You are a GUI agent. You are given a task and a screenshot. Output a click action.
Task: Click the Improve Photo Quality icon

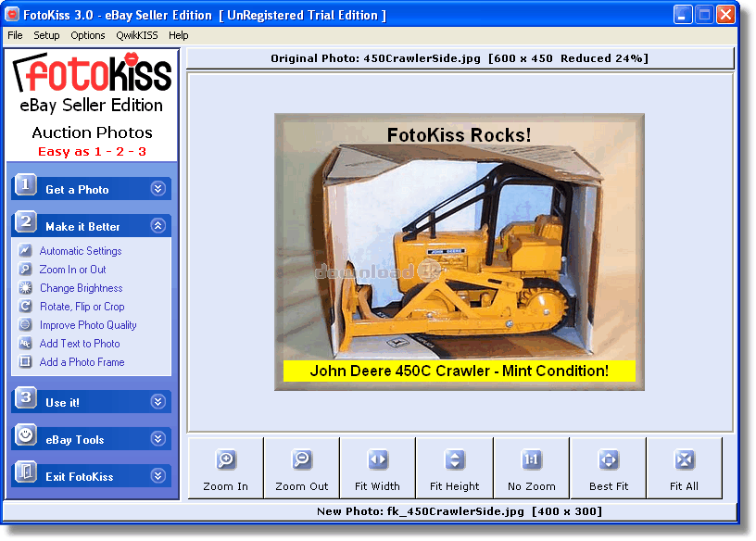tap(25, 324)
